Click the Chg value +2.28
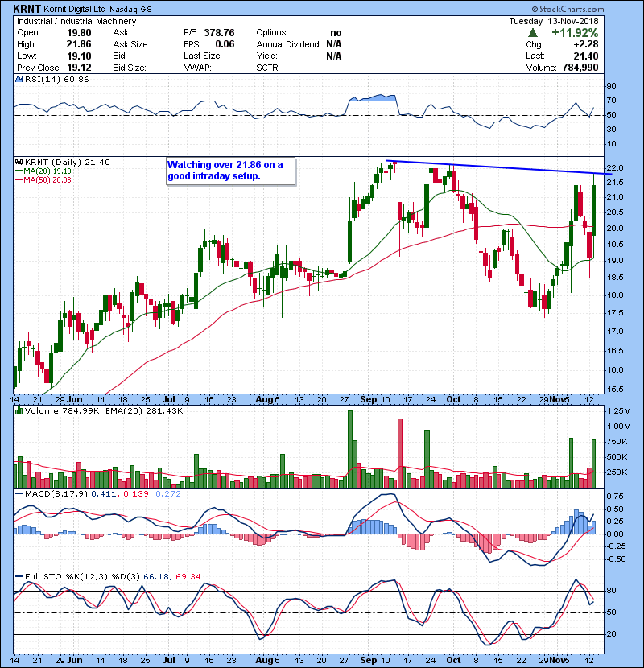This screenshot has height=668, width=644. [585, 44]
